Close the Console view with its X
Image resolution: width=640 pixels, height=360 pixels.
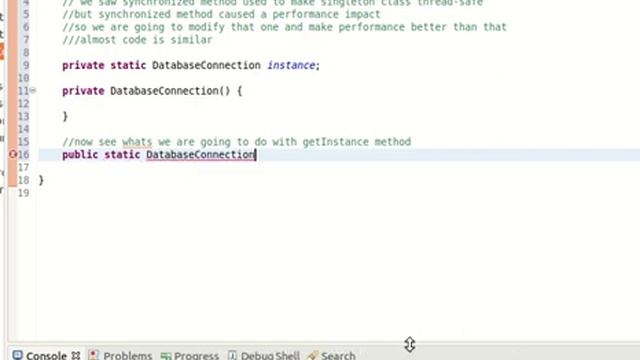(76, 356)
